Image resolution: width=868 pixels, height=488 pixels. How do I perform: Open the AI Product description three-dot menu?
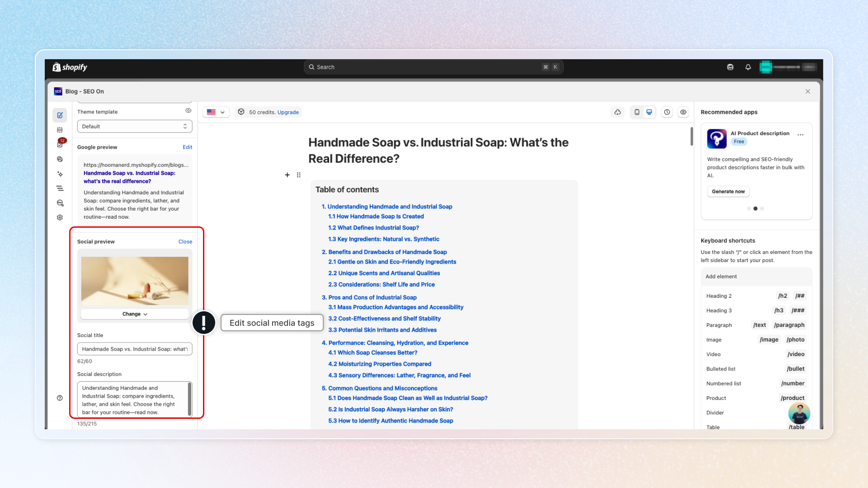tap(801, 135)
